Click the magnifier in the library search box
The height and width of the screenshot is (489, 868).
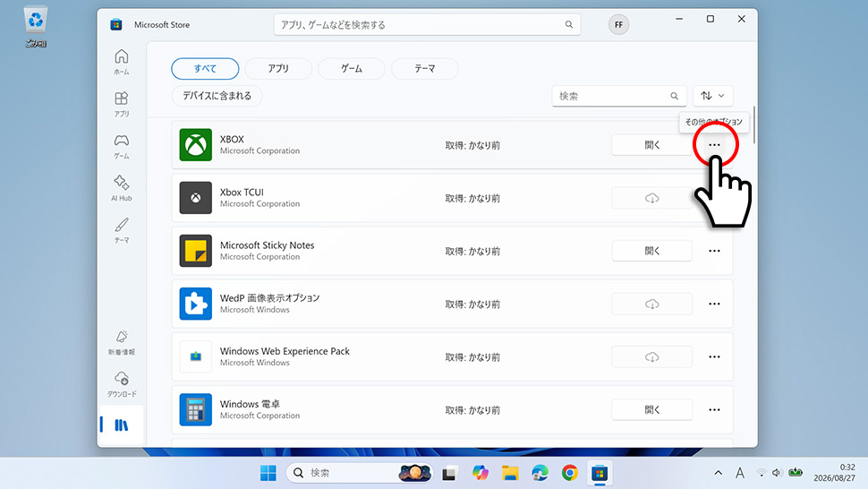coord(674,96)
